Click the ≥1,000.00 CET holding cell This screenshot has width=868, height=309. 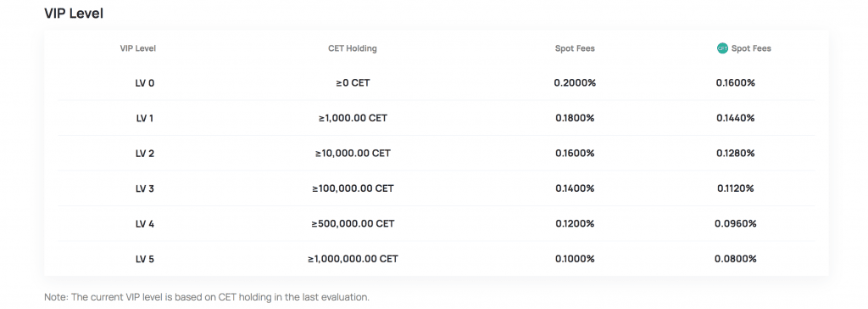tap(353, 118)
